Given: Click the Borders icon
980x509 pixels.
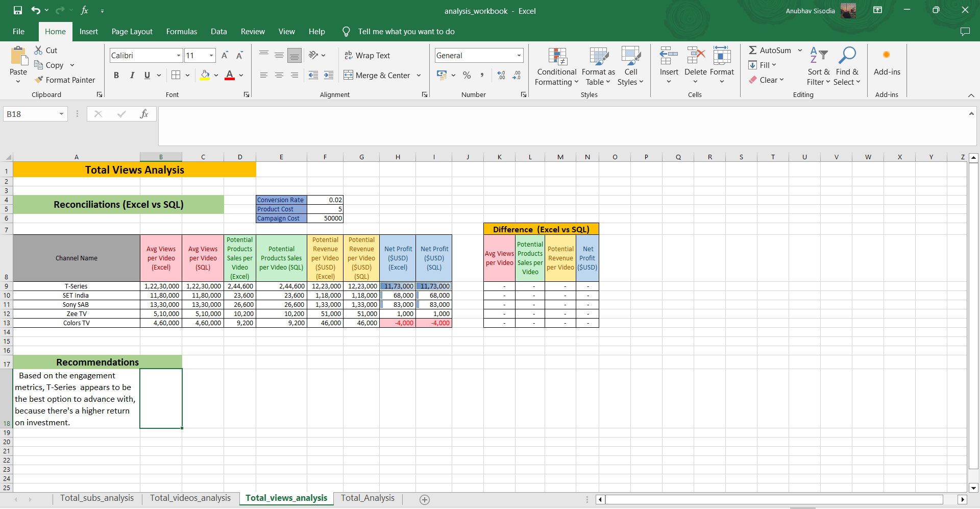Looking at the screenshot, I should [x=176, y=75].
